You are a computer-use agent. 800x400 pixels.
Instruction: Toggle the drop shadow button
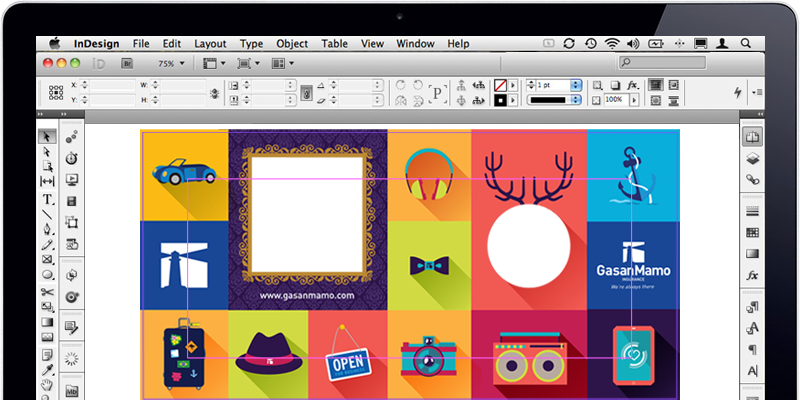tap(617, 85)
